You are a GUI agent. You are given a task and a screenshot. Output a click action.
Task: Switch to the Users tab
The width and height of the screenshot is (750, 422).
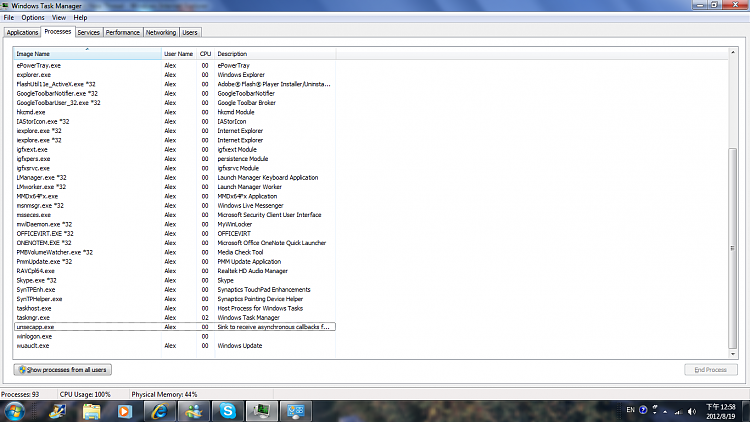click(x=190, y=33)
